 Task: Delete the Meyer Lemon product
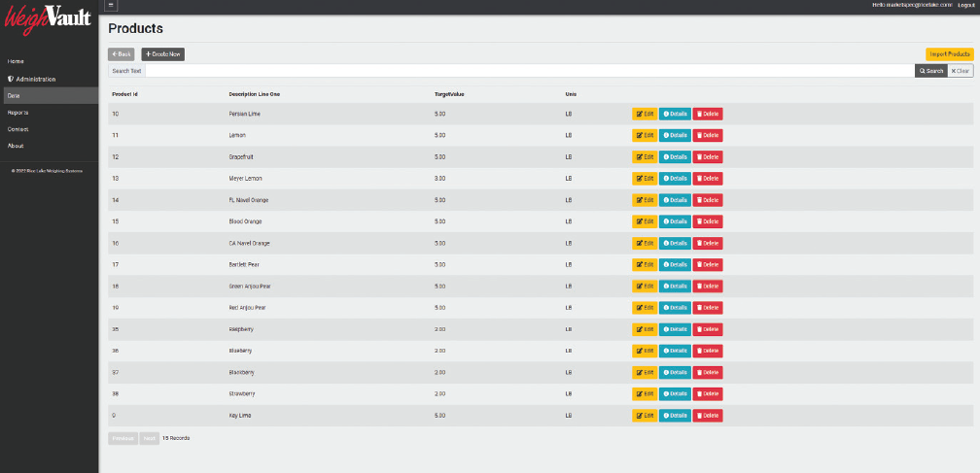tap(708, 179)
